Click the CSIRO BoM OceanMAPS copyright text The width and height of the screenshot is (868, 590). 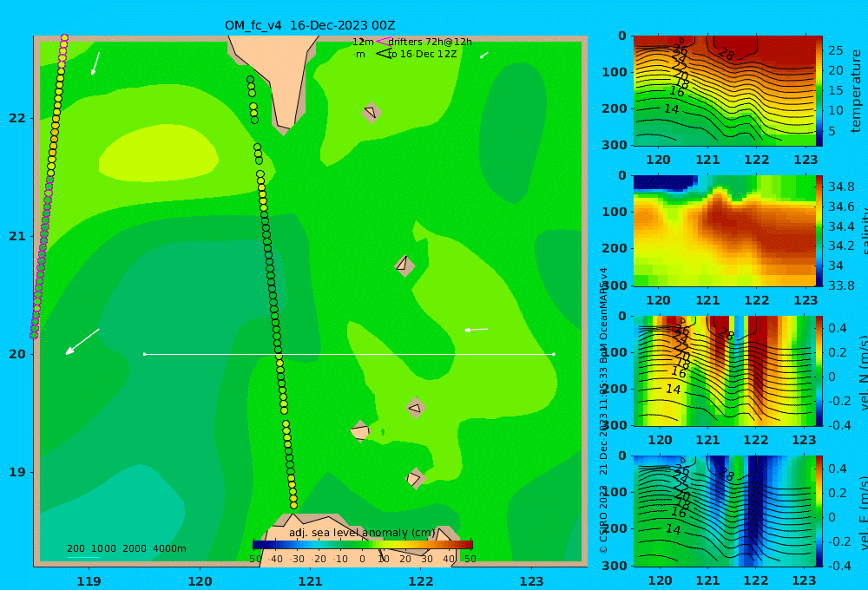604,410
